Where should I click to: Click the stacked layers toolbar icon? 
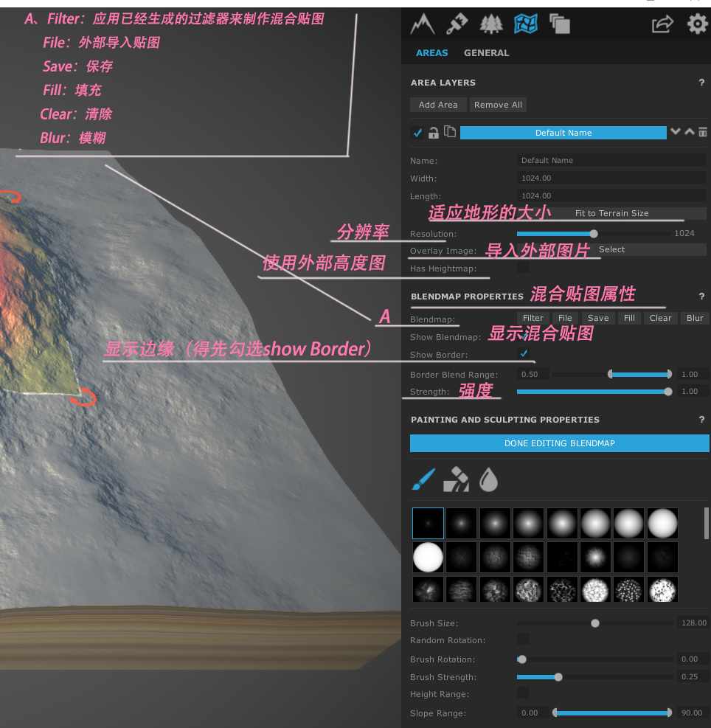559,24
